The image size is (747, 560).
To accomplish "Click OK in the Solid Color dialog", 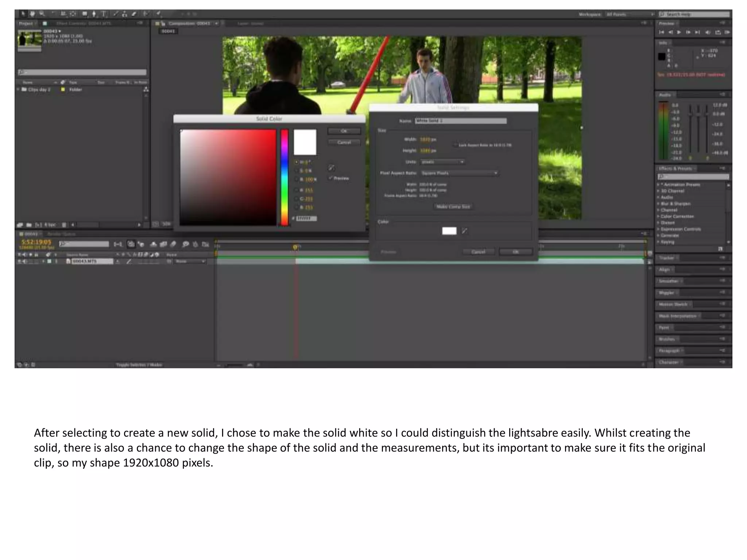I will pyautogui.click(x=344, y=131).
